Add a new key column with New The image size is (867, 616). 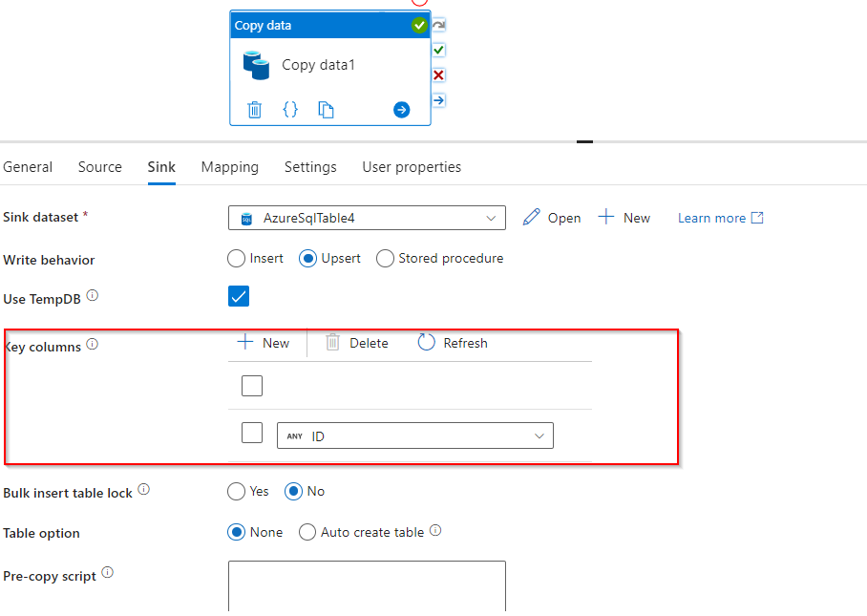click(x=264, y=342)
